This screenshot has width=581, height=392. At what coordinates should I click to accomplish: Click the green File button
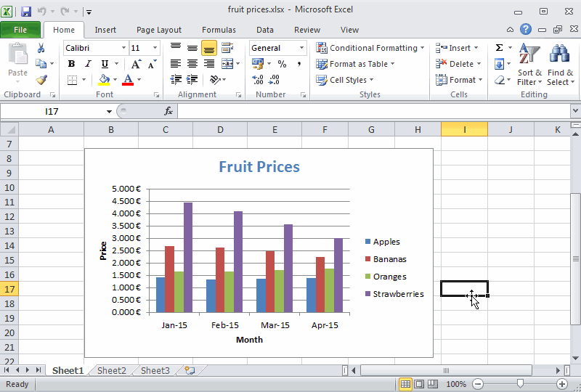(x=20, y=30)
